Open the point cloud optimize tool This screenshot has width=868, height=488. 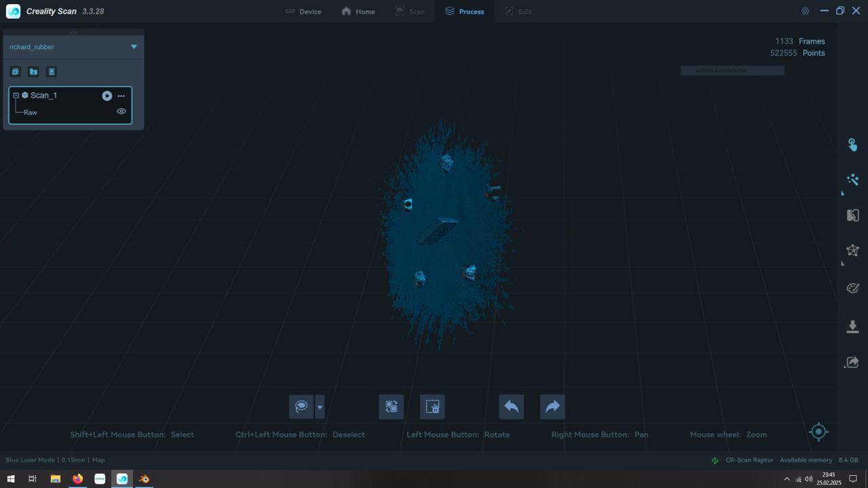852,180
